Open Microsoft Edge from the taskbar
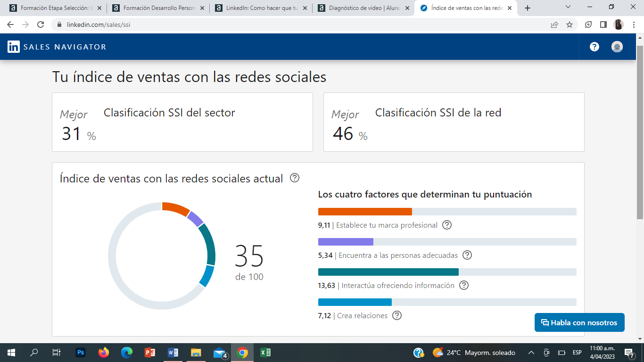Screen dimensions: 644x362 (127, 353)
